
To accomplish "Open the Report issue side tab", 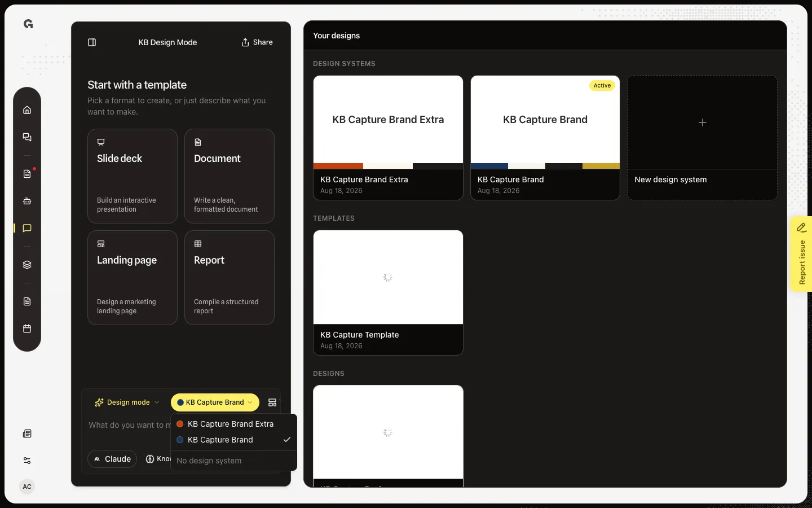I will pos(801,254).
